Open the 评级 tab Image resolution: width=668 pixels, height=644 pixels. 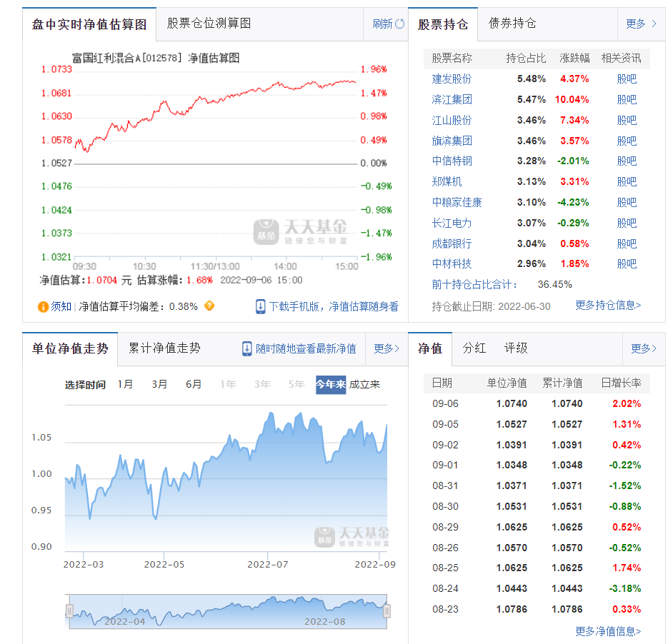pyautogui.click(x=516, y=348)
